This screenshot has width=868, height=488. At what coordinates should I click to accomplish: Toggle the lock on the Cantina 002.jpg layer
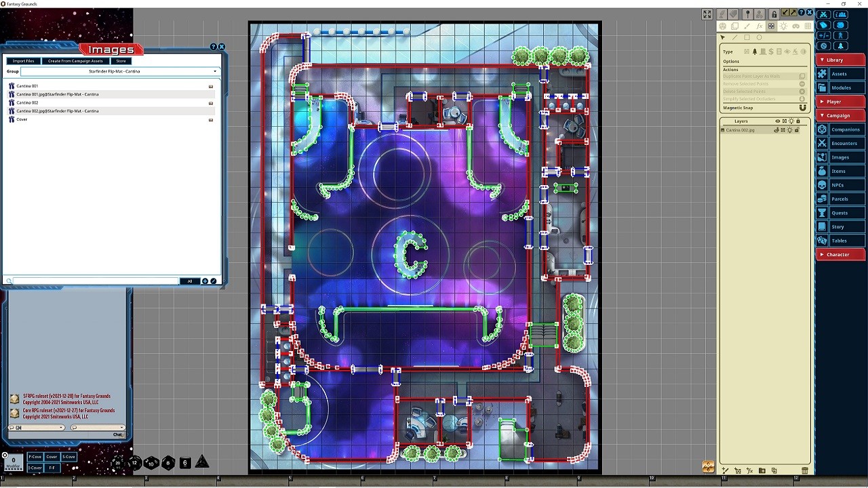[797, 129]
